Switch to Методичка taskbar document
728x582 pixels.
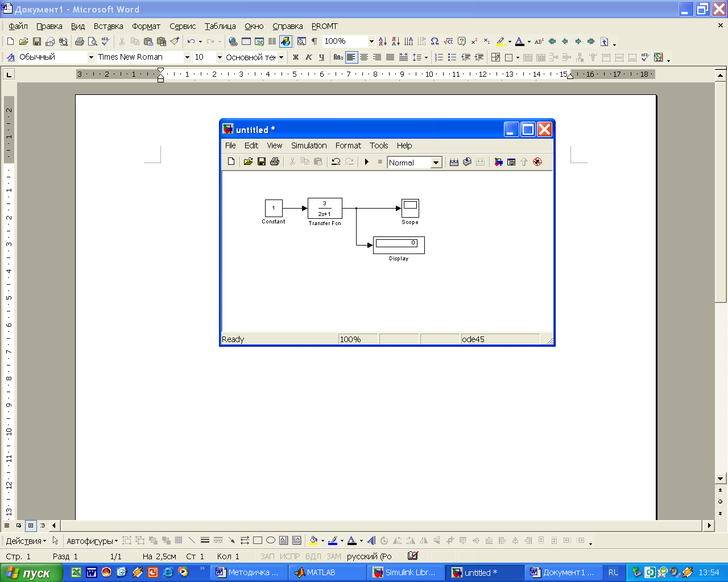249,572
